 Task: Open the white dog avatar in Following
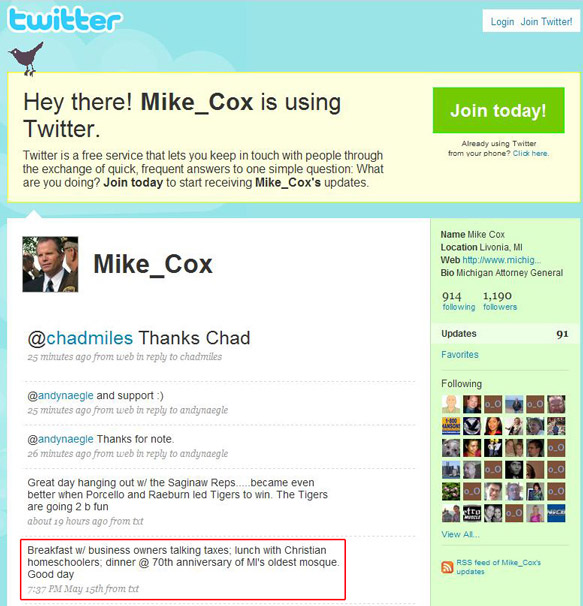(451, 448)
